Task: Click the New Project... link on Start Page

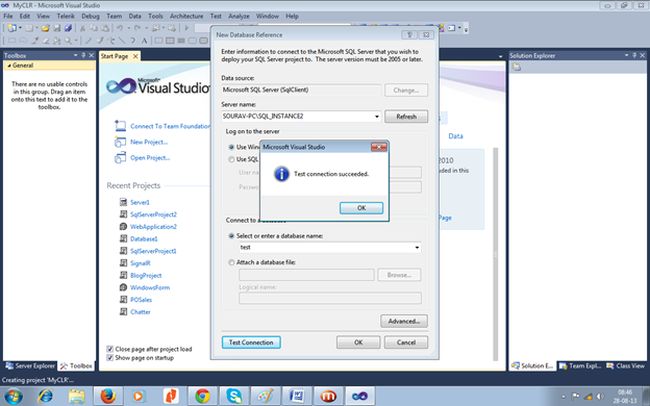Action: (x=149, y=142)
